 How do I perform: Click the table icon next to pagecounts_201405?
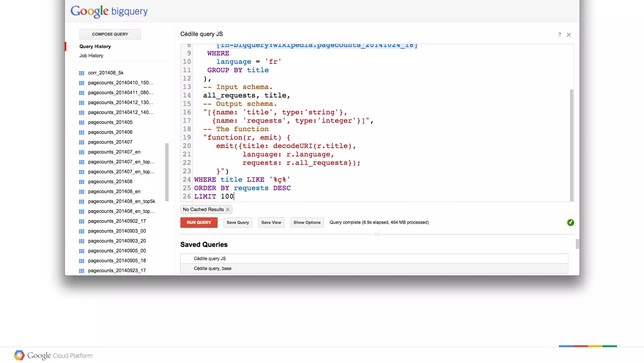pyautogui.click(x=81, y=122)
